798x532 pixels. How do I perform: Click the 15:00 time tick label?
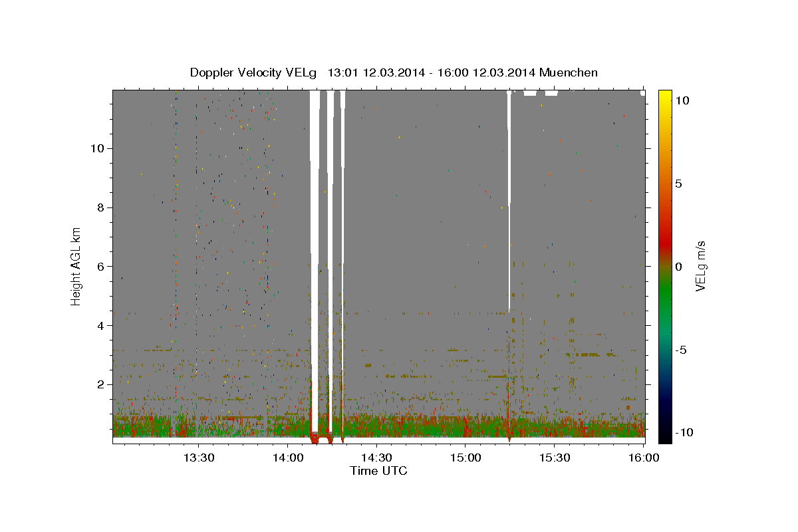tap(465, 458)
